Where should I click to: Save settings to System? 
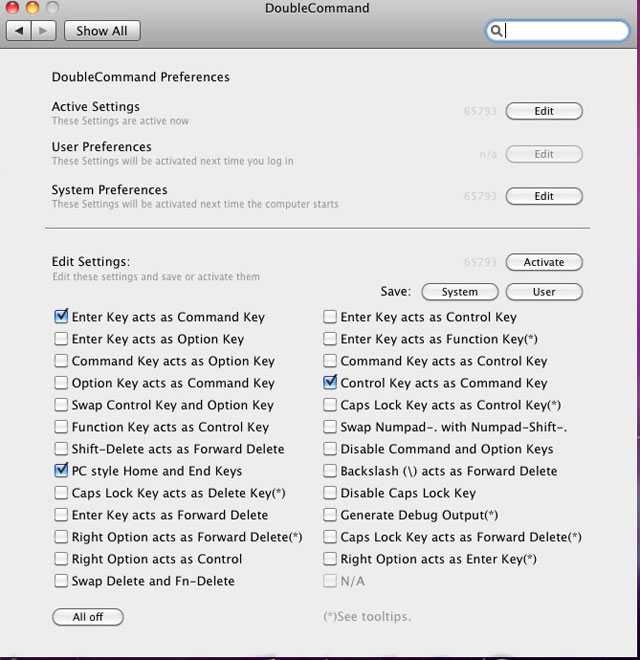tap(459, 292)
